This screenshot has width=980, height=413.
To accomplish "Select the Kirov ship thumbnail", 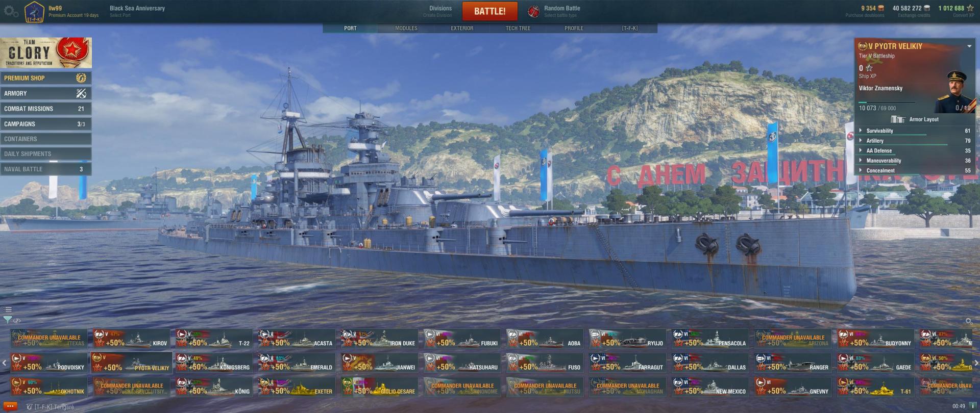I will pos(132,339).
